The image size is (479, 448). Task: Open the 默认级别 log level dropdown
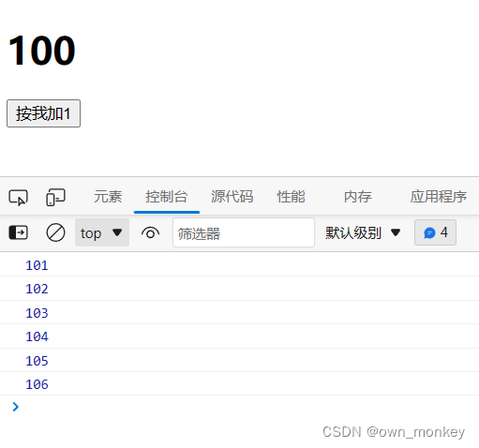point(363,232)
